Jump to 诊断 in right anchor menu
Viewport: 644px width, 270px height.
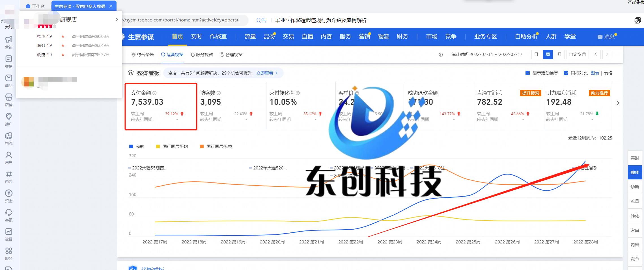635,187
